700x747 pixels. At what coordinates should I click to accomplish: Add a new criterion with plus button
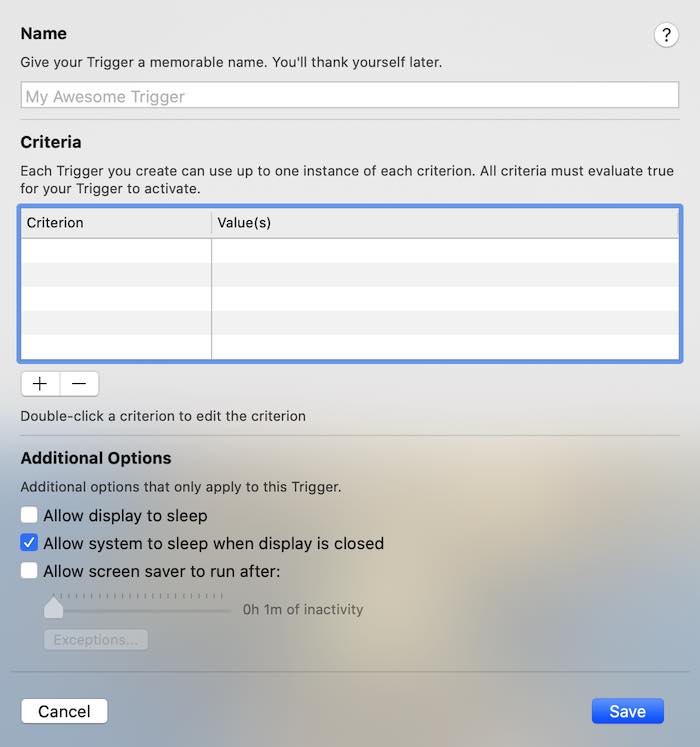[x=40, y=384]
